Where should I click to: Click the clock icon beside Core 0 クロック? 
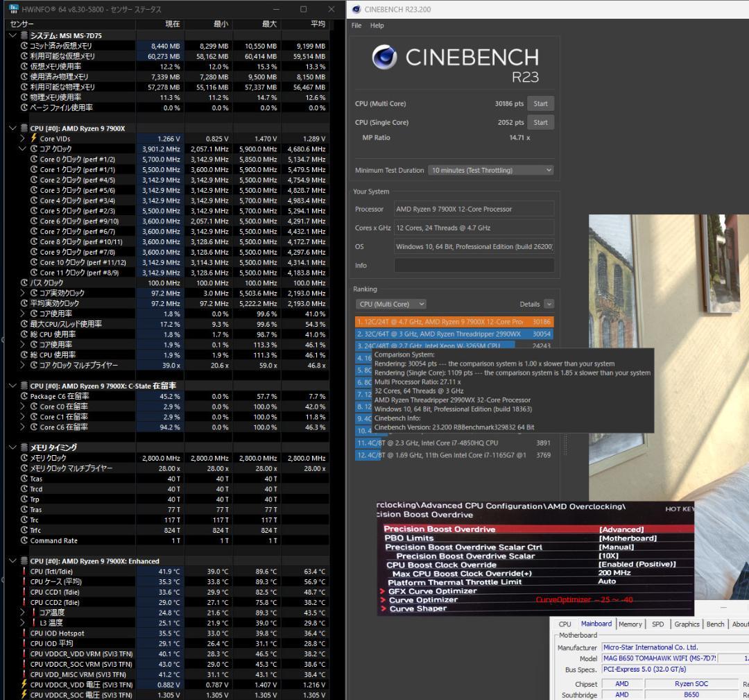pyautogui.click(x=34, y=159)
